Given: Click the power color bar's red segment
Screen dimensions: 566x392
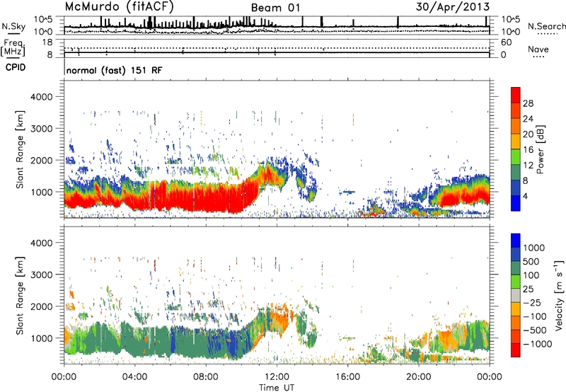Looking at the screenshot, I should pos(515,95).
